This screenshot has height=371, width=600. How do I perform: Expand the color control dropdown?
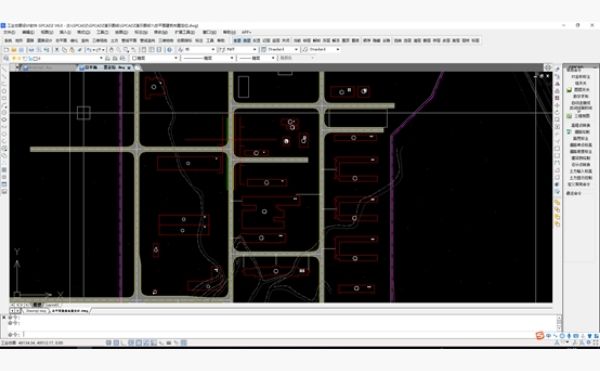tap(155, 58)
